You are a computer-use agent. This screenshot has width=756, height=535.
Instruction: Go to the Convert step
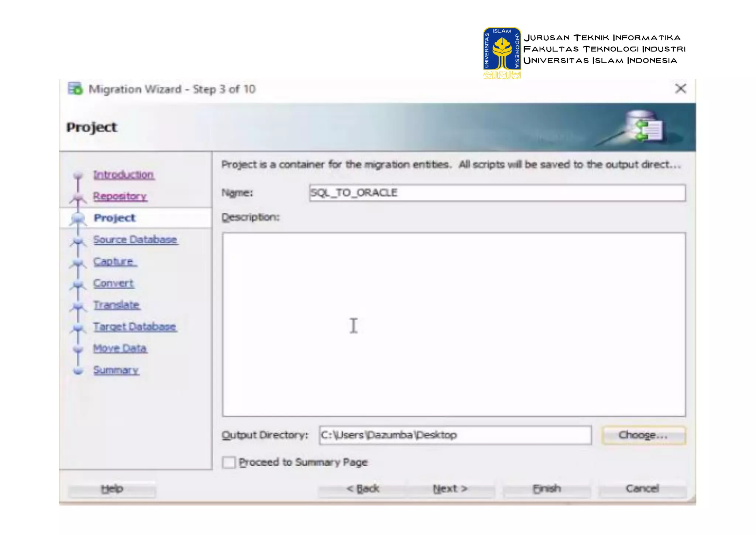click(x=113, y=283)
